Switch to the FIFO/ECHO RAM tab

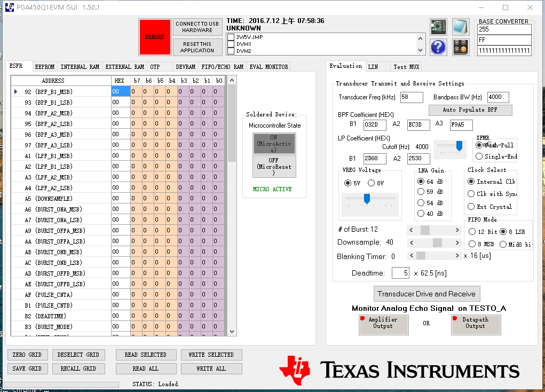pyautogui.click(x=223, y=67)
